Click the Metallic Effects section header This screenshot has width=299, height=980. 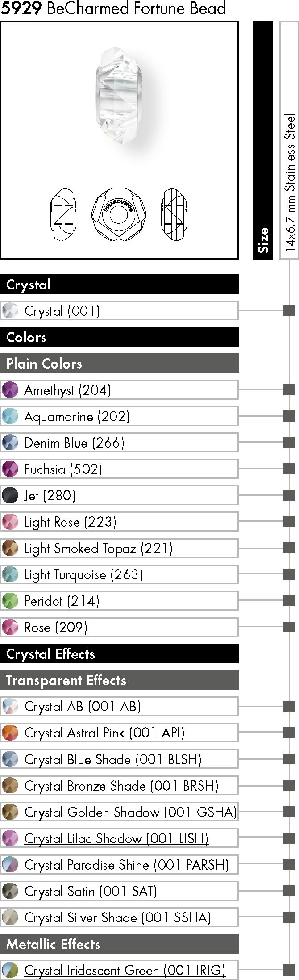click(119, 944)
